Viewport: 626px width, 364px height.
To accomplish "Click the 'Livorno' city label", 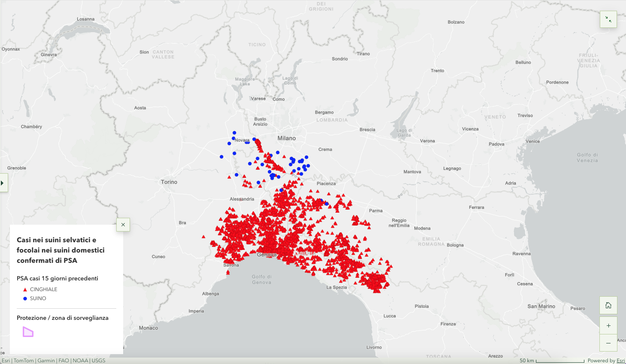I will click(374, 347).
